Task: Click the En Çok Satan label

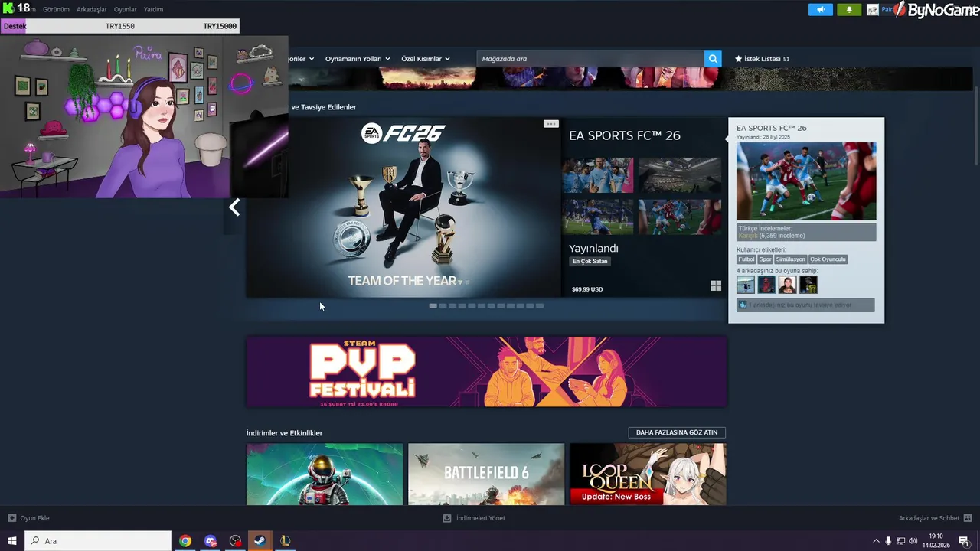Action: [x=590, y=261]
